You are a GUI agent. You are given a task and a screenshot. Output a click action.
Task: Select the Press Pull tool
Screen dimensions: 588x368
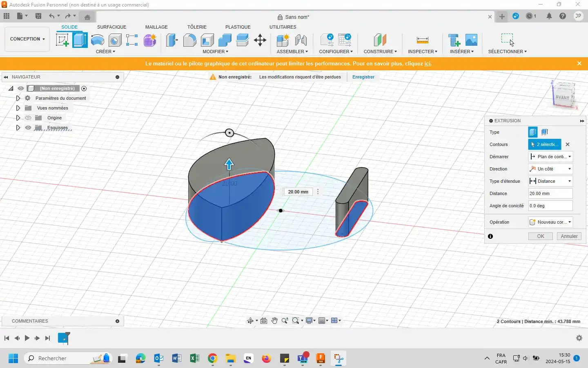click(x=172, y=40)
